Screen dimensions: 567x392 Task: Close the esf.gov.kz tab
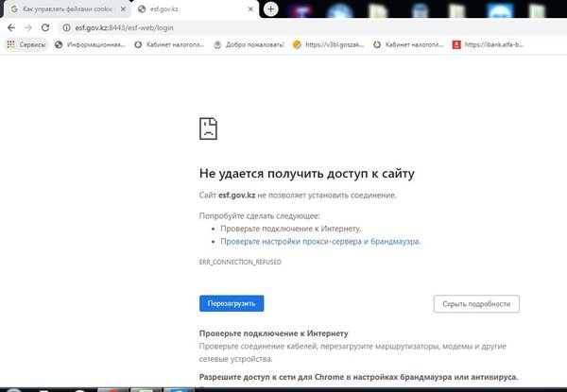[x=250, y=9]
